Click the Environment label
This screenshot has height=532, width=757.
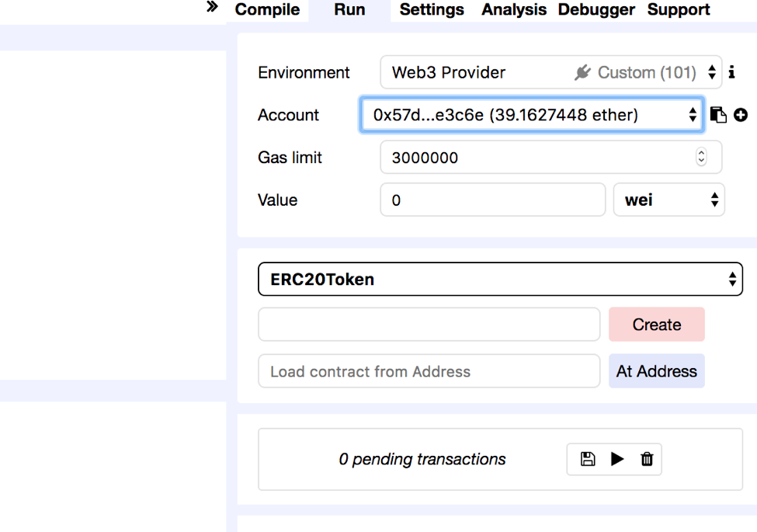click(x=304, y=72)
